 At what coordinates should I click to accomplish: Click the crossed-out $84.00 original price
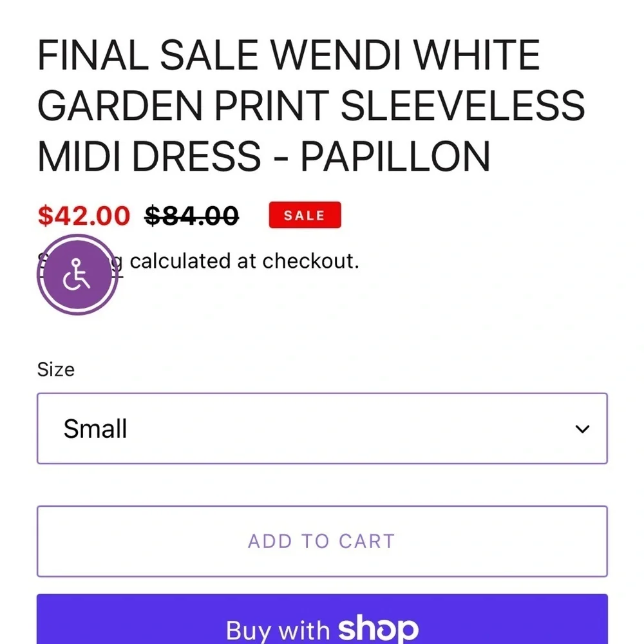192,215
